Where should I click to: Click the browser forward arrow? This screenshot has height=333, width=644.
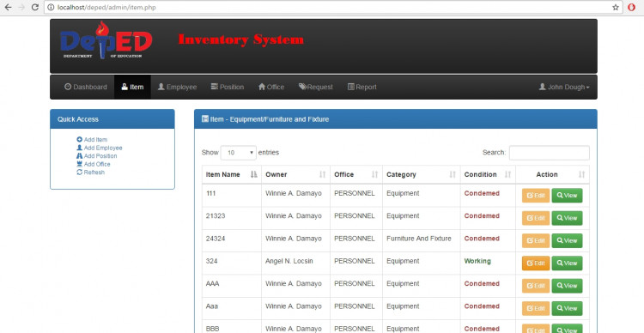coord(21,7)
